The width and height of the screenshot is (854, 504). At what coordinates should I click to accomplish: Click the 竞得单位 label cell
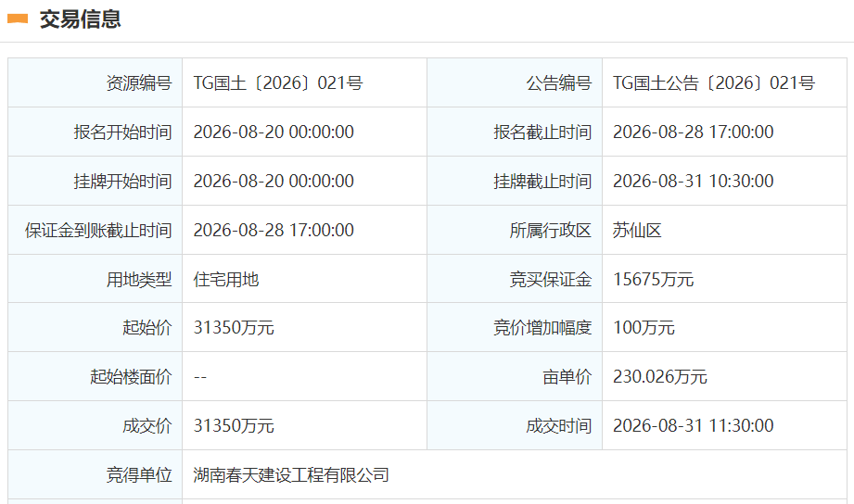coord(96,474)
